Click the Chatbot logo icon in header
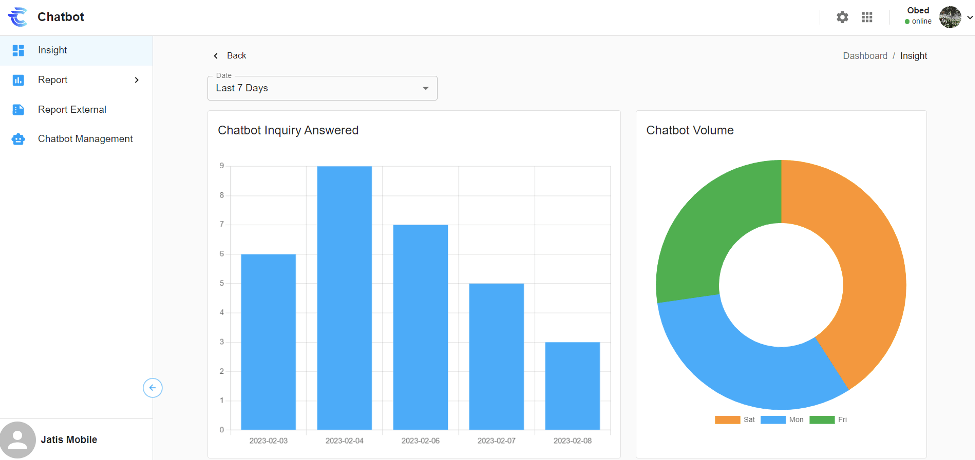Viewport: 975px width, 460px height. tap(18, 17)
